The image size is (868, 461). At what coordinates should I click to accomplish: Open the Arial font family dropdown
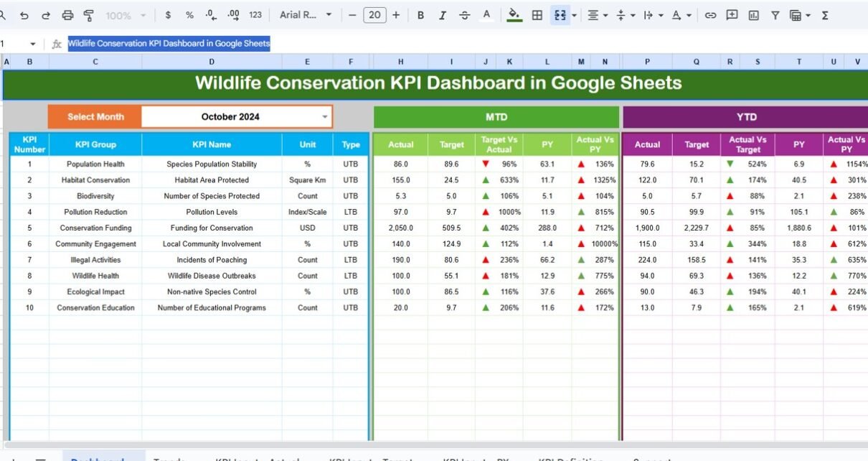[306, 15]
